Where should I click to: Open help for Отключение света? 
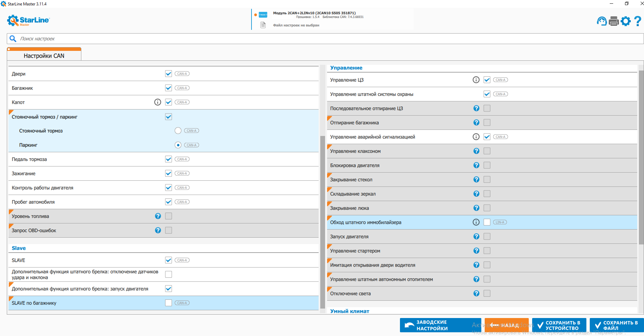pyautogui.click(x=477, y=293)
